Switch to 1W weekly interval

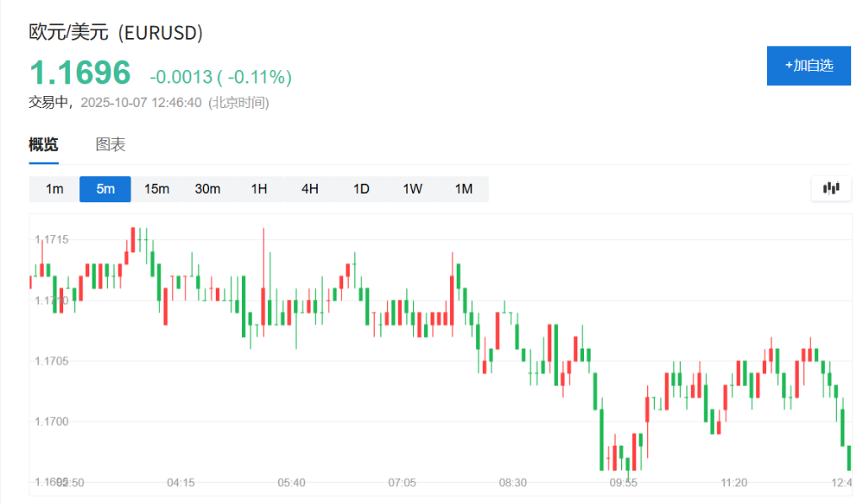click(x=412, y=189)
